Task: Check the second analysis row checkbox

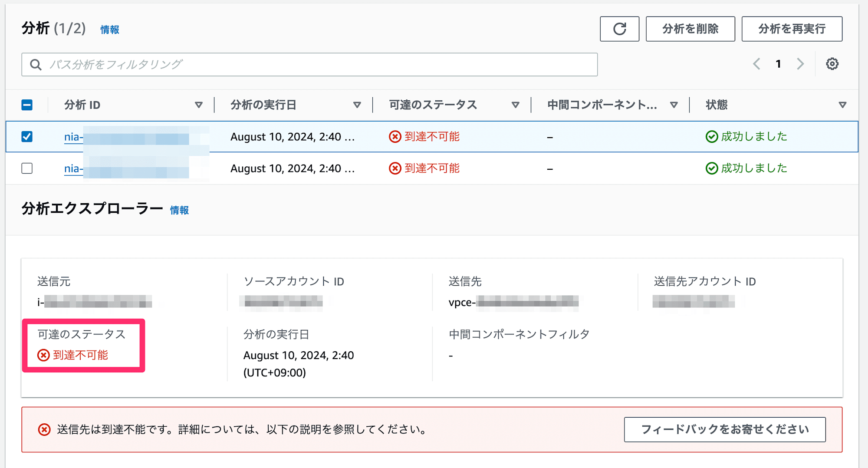Action: coord(27,168)
